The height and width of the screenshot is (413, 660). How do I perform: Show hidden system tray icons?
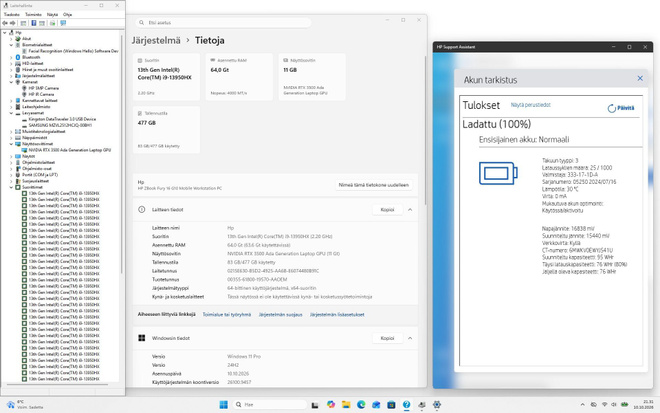coord(583,405)
